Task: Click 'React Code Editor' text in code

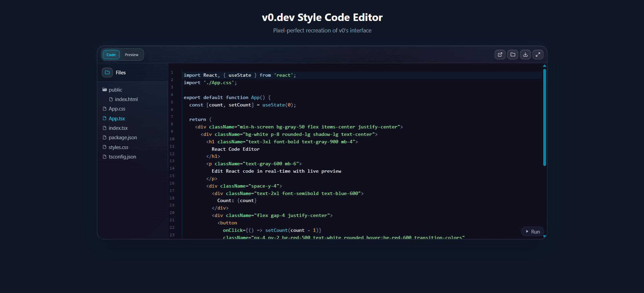Action: tap(236, 149)
